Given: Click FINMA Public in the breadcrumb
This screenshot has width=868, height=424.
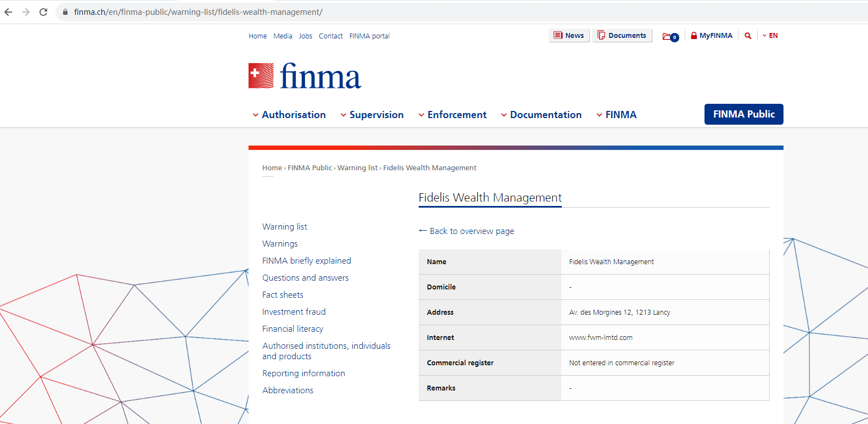Looking at the screenshot, I should point(310,168).
